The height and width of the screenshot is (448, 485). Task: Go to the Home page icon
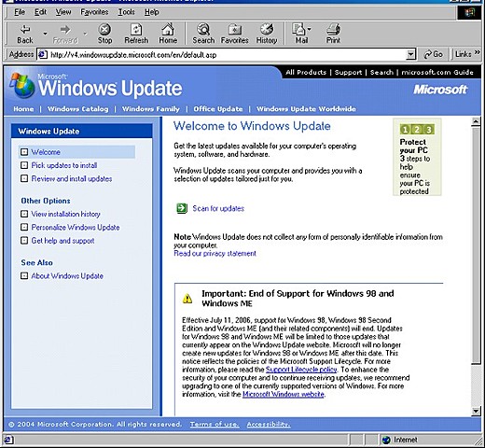coord(168,34)
